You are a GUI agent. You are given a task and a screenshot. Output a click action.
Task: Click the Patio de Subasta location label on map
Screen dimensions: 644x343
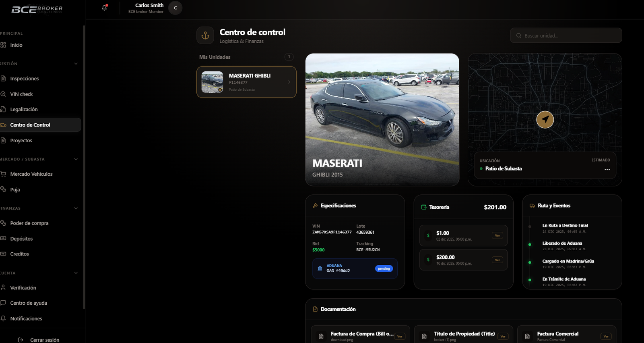[x=504, y=168]
